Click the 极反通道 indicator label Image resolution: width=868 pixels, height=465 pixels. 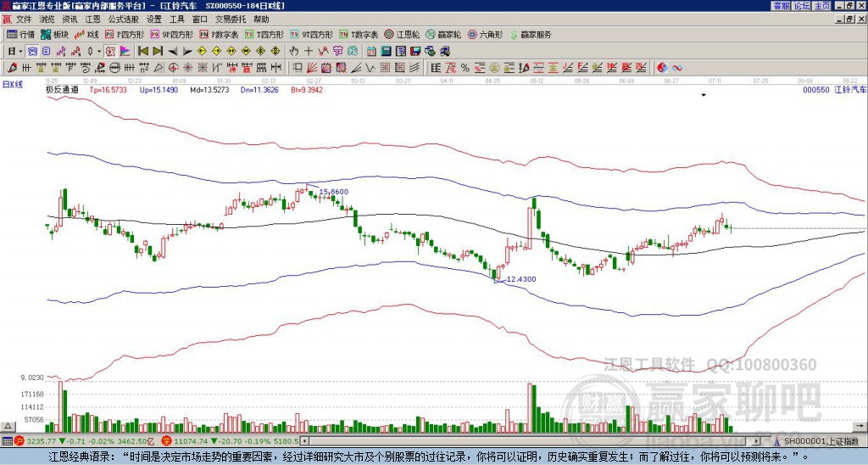[62, 89]
